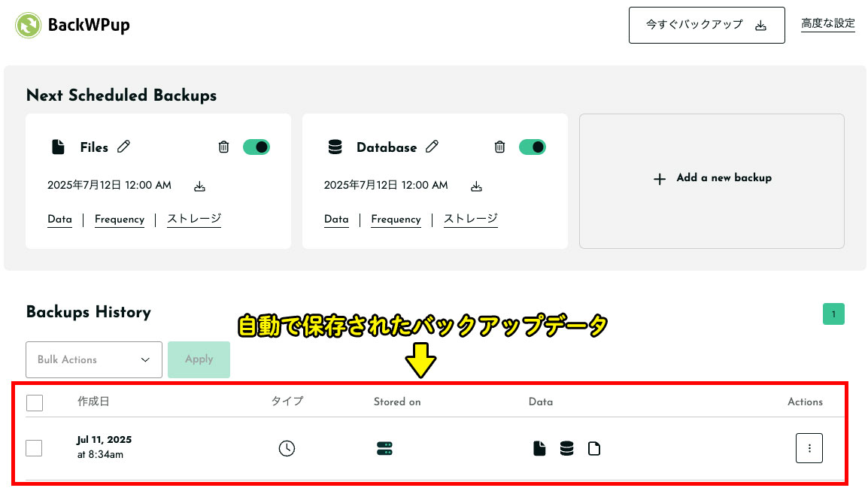Open the Frequency link in Files card
This screenshot has height=491, width=868.
[120, 220]
